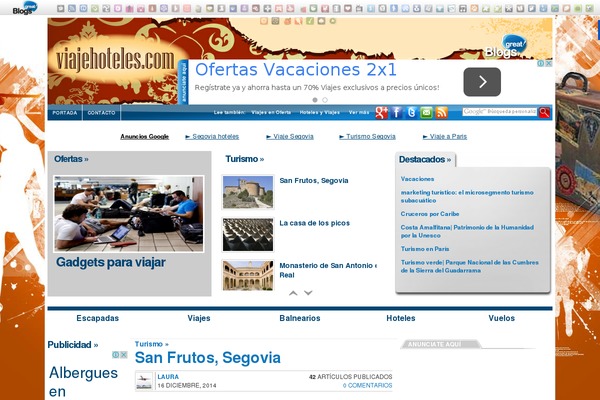
Task: Click the ANUNCIATE AQUI sidebar tab
Action: tap(440, 344)
